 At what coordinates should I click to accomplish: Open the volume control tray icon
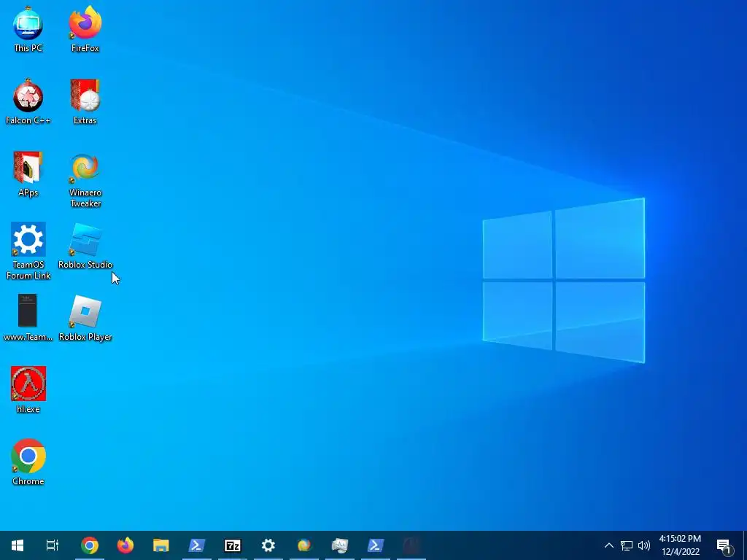(x=644, y=545)
